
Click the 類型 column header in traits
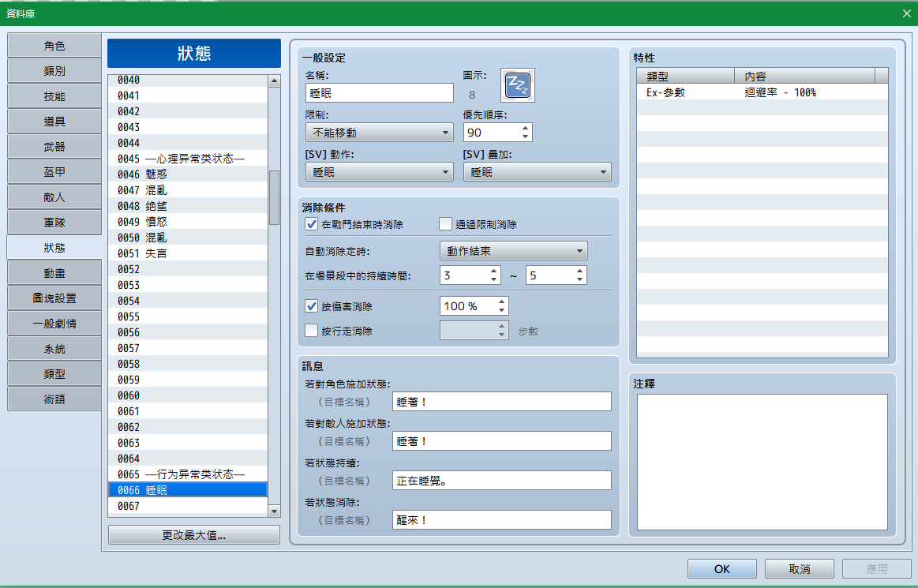(686, 76)
